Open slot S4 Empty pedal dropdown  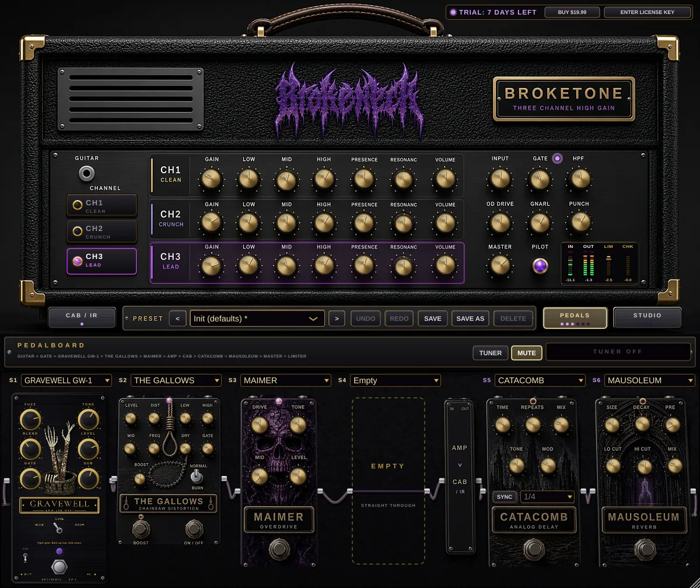coord(395,380)
